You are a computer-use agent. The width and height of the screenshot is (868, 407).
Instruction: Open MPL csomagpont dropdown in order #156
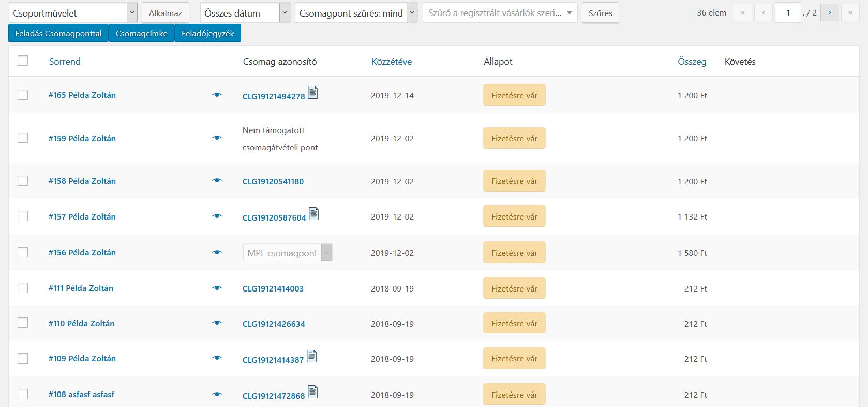tap(288, 253)
